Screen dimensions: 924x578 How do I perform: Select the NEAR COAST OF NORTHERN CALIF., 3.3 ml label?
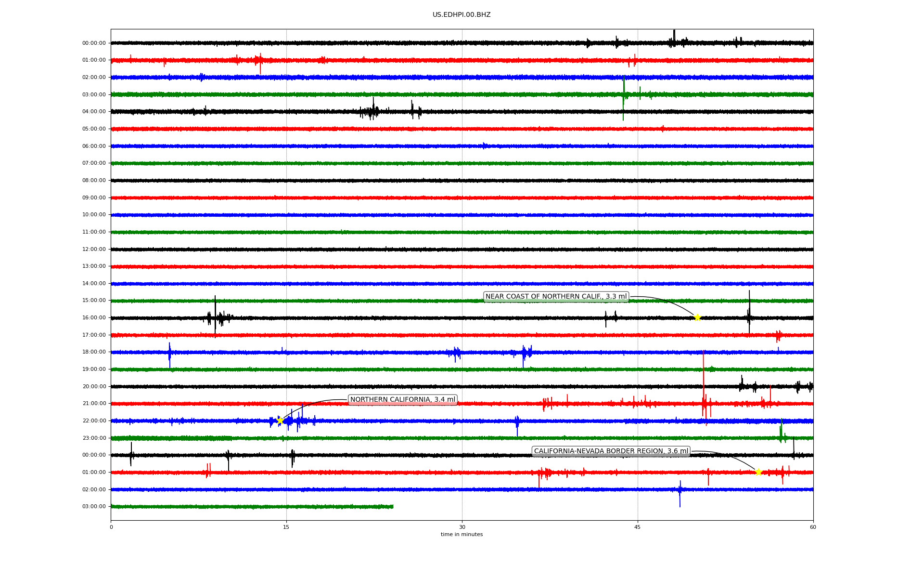click(x=556, y=297)
